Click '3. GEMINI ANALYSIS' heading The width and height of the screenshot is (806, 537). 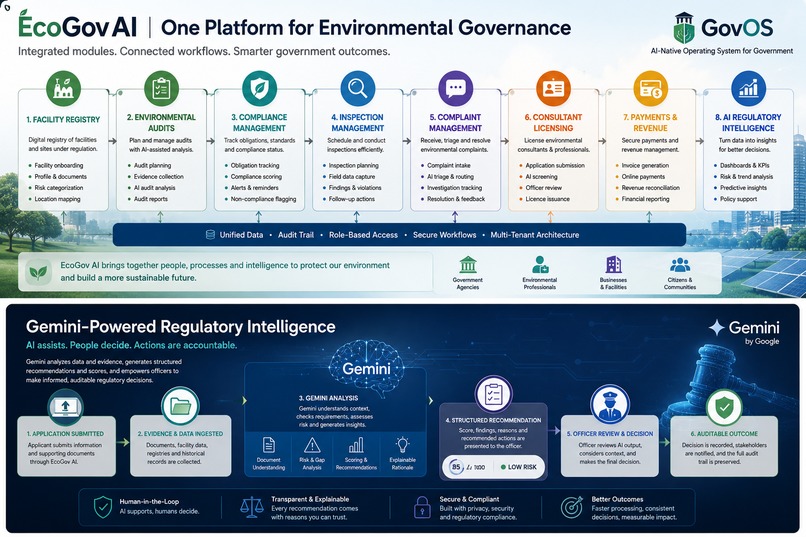(x=328, y=398)
